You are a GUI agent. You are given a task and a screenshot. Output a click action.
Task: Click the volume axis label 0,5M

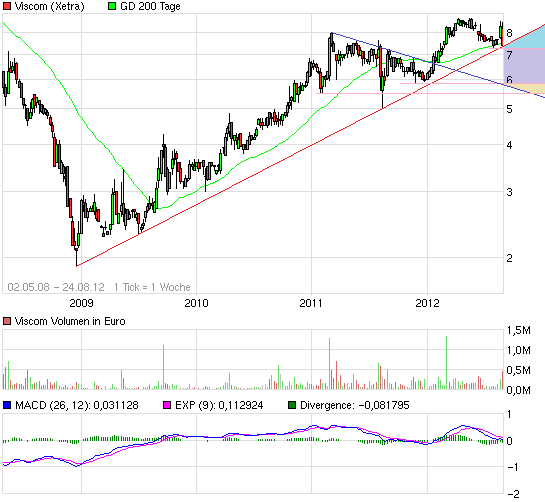[x=519, y=370]
